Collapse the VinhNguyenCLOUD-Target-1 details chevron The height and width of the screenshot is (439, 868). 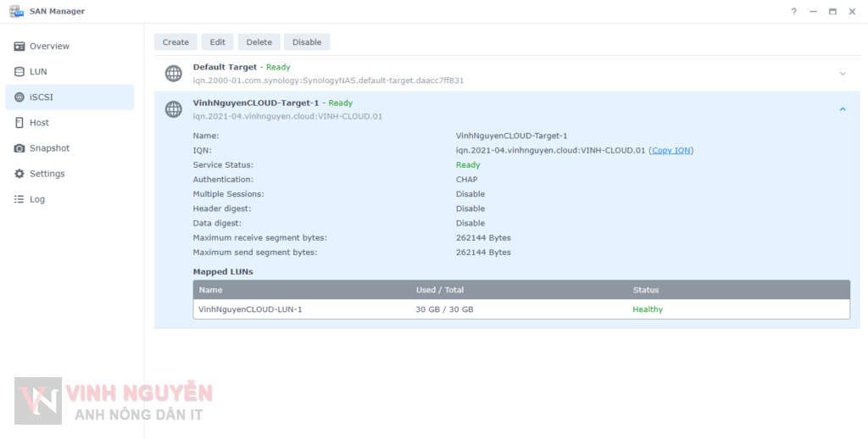[x=843, y=109]
